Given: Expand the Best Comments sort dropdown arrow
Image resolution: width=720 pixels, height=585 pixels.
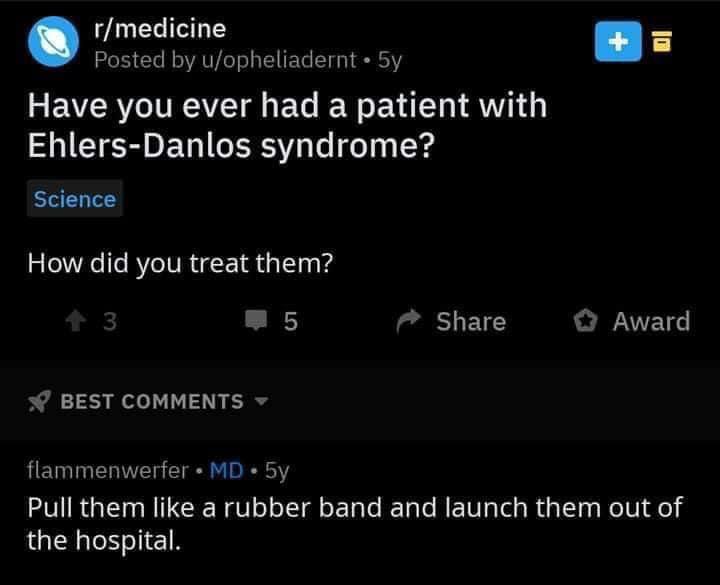Looking at the screenshot, I should click(x=261, y=401).
